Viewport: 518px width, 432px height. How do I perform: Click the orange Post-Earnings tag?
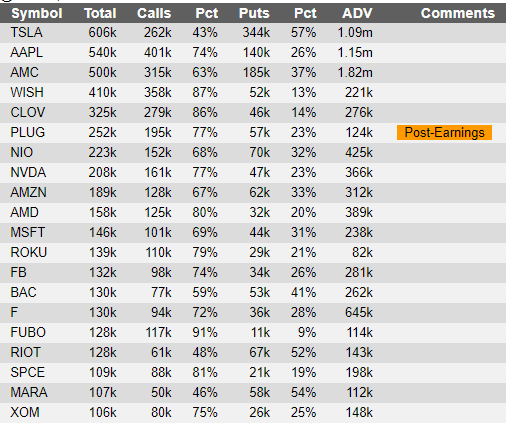click(x=444, y=133)
